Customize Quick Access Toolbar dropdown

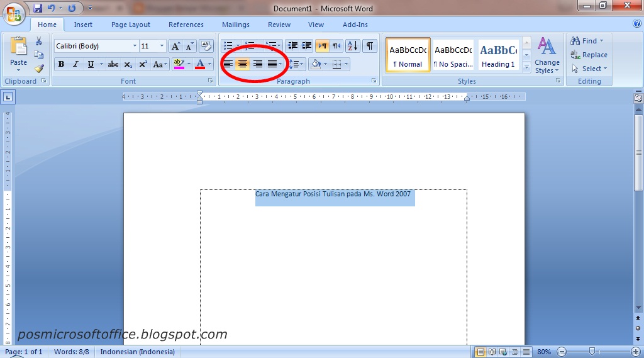pyautogui.click(x=90, y=8)
